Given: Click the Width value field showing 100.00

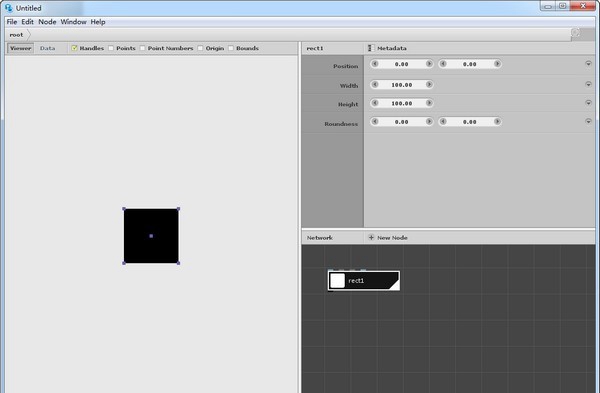Looking at the screenshot, I should 402,85.
